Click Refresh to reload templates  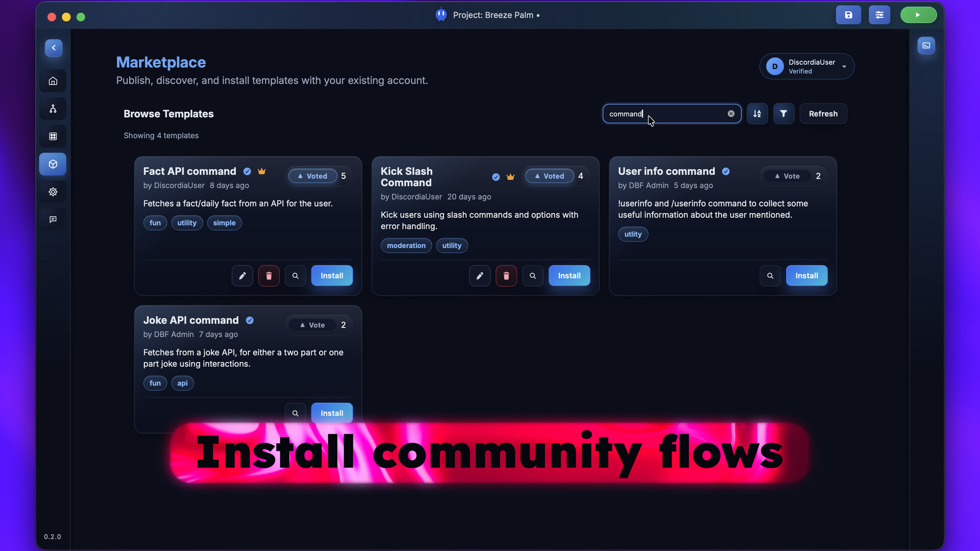[823, 113]
